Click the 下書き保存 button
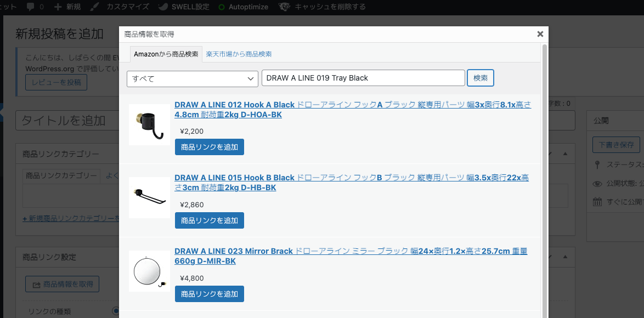Screen dimensions: 644x318 pos(616,145)
